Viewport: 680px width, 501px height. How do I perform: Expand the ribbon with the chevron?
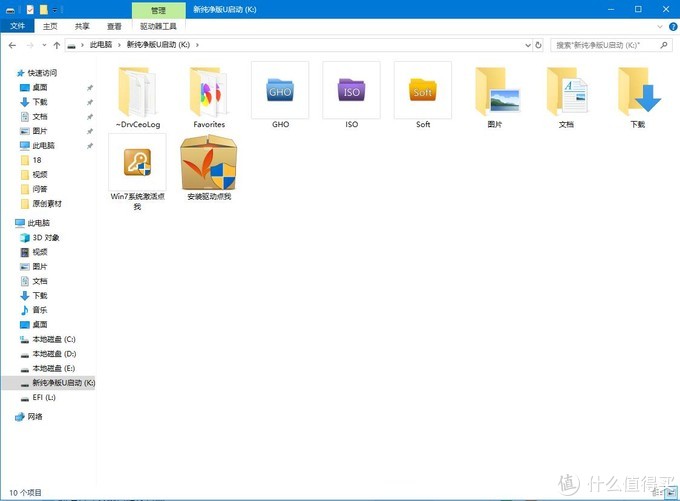pos(660,26)
